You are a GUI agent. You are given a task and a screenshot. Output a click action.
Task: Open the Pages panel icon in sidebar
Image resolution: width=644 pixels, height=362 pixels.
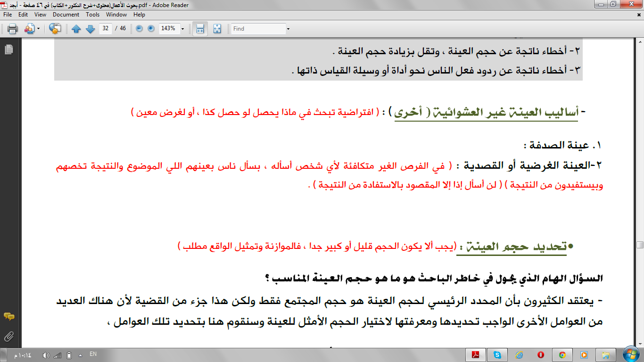click(8, 49)
